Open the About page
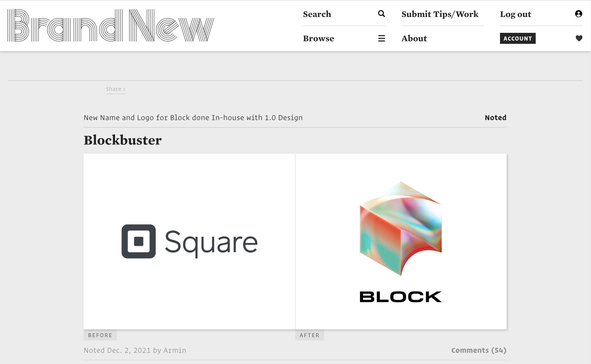The width and height of the screenshot is (591, 364). [414, 39]
